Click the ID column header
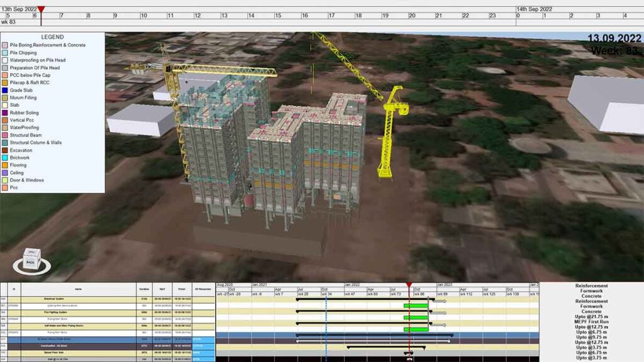644x362 pixels. [14, 289]
